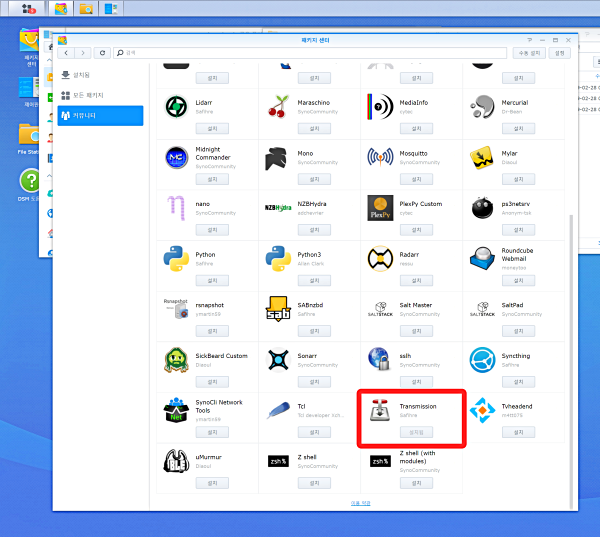Open the Mylar package icon
The width and height of the screenshot is (600, 537).
click(481, 157)
